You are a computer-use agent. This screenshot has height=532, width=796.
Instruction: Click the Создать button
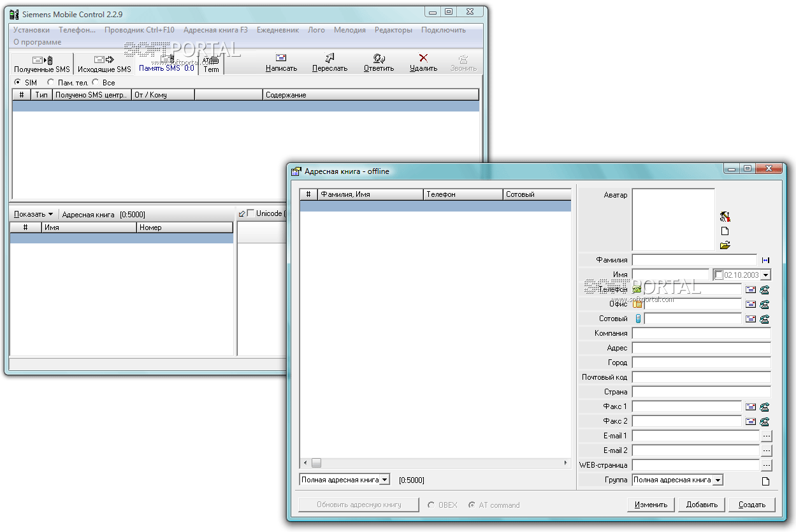point(752,505)
